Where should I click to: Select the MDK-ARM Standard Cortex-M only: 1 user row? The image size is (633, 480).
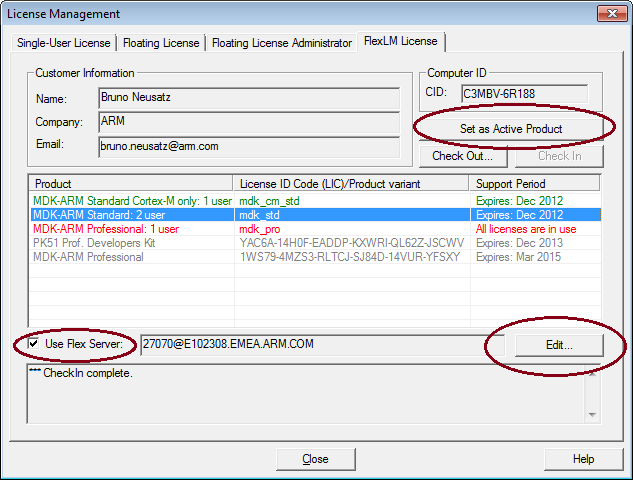click(x=315, y=201)
